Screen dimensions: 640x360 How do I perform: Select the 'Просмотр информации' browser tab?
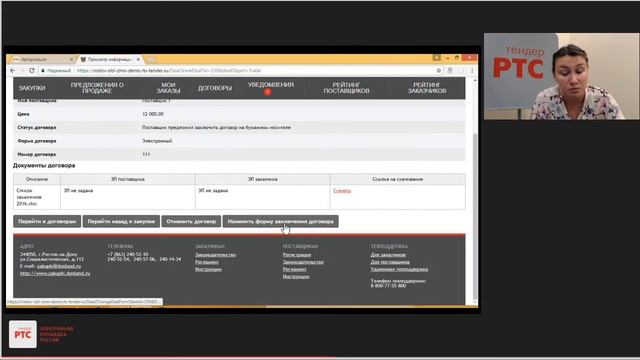(x=109, y=60)
